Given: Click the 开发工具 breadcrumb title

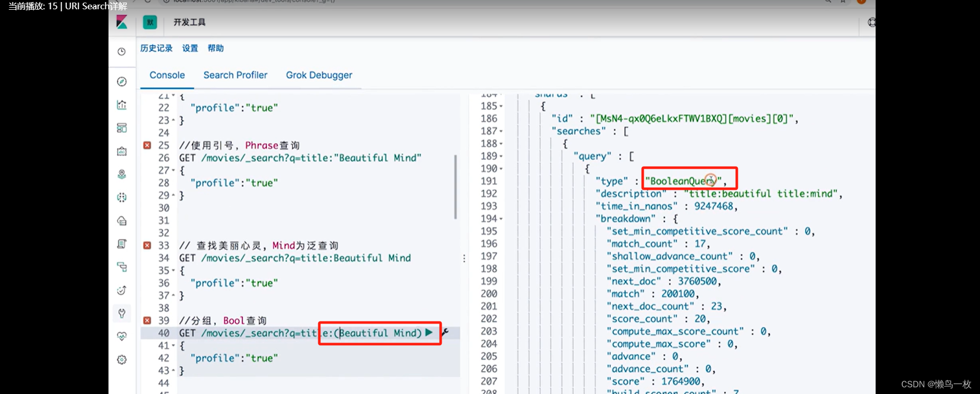Looking at the screenshot, I should pyautogui.click(x=189, y=22).
